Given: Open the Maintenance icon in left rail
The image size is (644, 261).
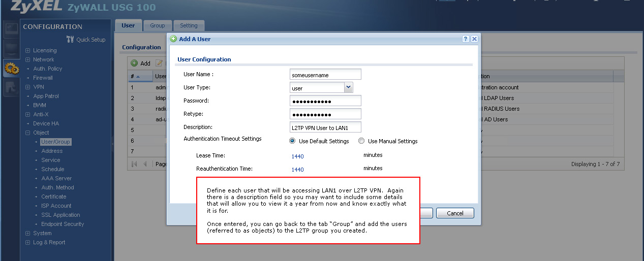Looking at the screenshot, I should [11, 88].
